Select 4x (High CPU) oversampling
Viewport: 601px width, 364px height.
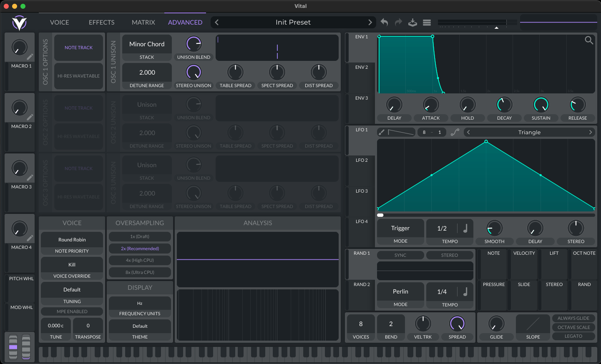pyautogui.click(x=140, y=260)
